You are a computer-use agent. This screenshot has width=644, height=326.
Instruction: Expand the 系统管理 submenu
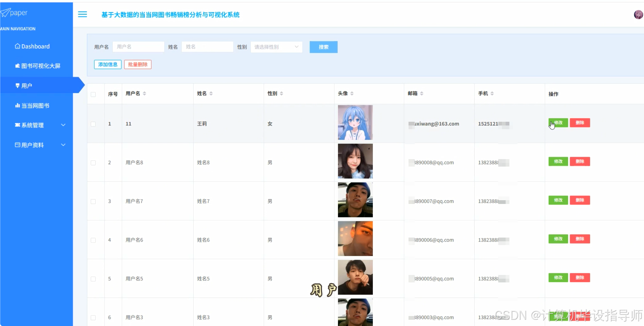pos(63,125)
